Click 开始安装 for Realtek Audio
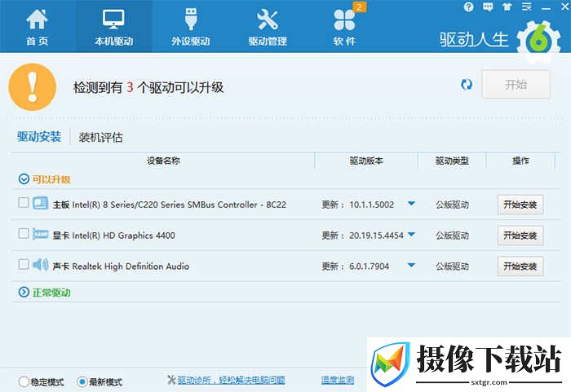The width and height of the screenshot is (571, 392). pos(520,266)
